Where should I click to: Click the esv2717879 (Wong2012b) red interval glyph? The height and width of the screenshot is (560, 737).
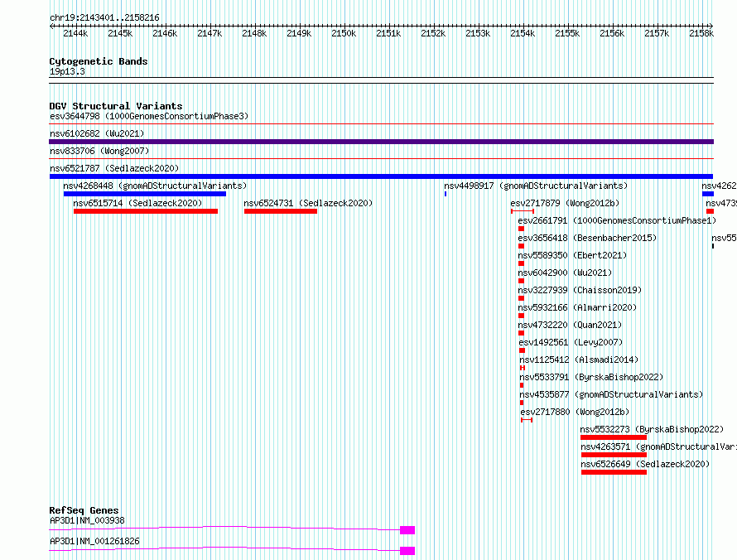(523, 211)
